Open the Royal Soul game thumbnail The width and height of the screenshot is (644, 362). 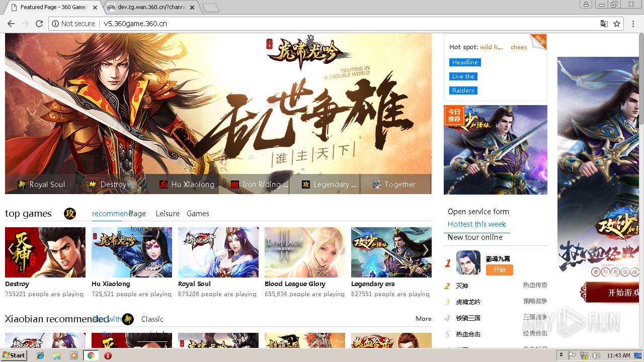point(218,252)
